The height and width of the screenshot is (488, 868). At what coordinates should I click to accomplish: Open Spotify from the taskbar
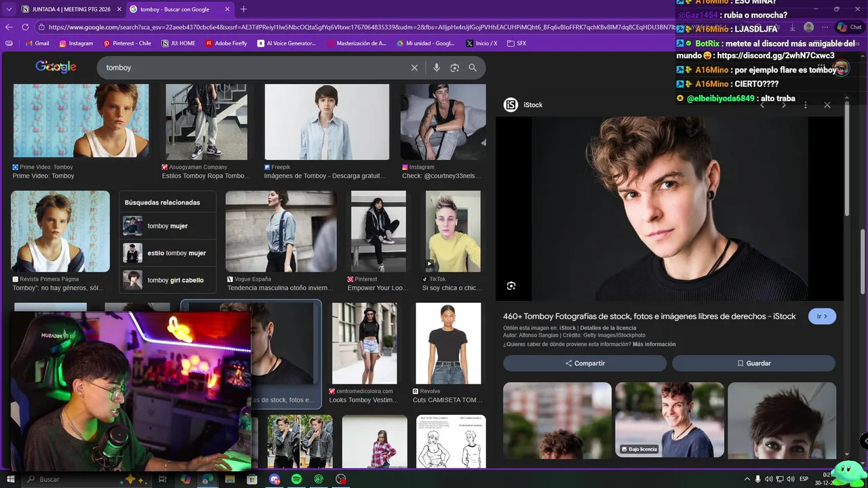pos(296,479)
